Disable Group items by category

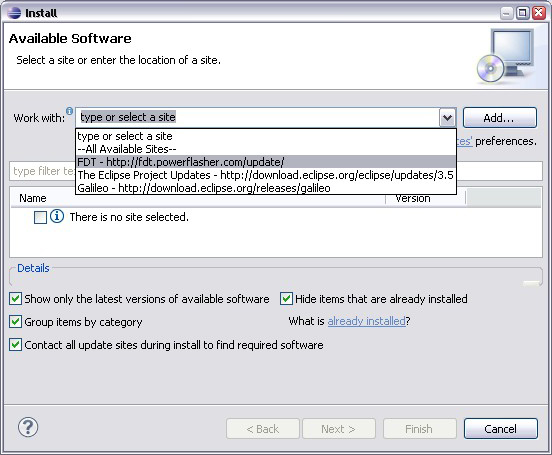(x=15, y=322)
